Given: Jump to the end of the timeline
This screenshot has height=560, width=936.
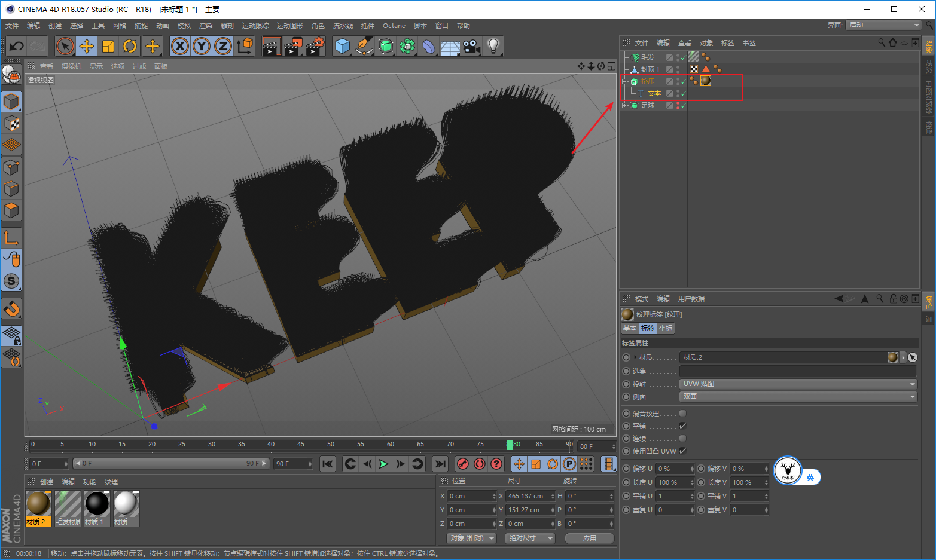Looking at the screenshot, I should pyautogui.click(x=440, y=464).
